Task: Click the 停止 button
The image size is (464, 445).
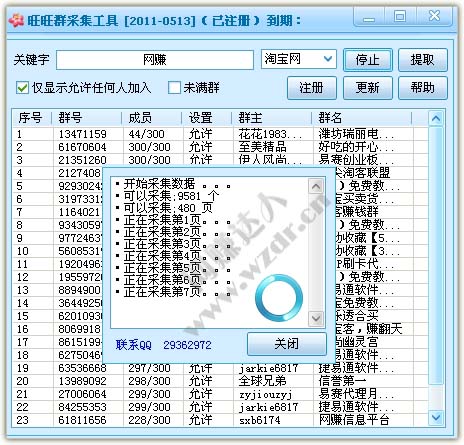Action: pos(368,60)
